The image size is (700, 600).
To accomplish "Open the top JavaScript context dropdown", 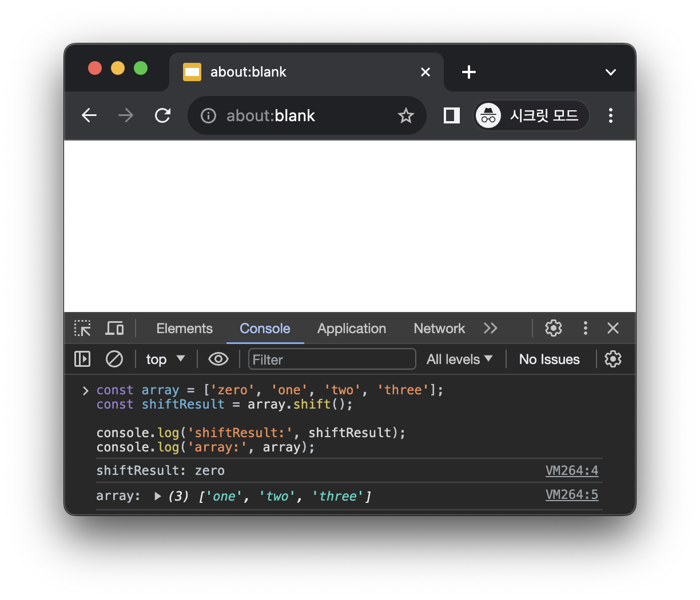I will tap(166, 359).
